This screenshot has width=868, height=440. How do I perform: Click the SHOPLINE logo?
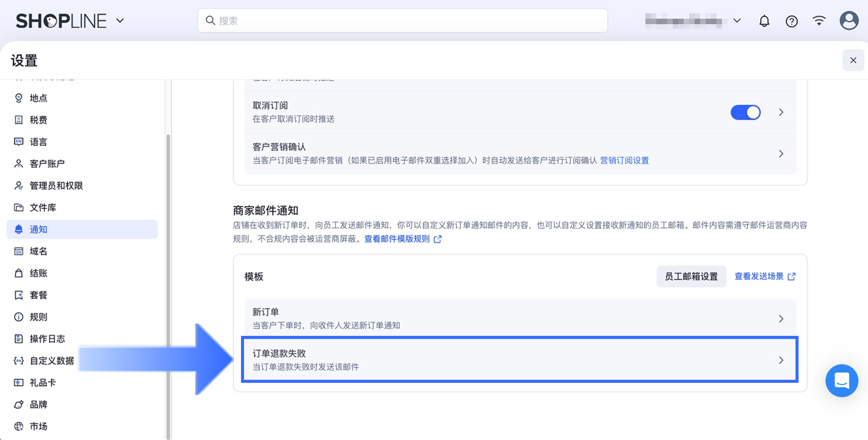tap(61, 21)
